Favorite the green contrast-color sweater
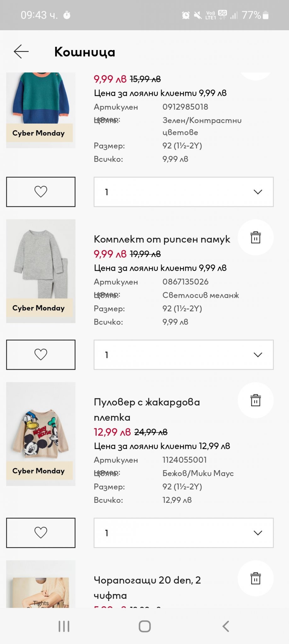Image resolution: width=289 pixels, height=644 pixels. [41, 192]
